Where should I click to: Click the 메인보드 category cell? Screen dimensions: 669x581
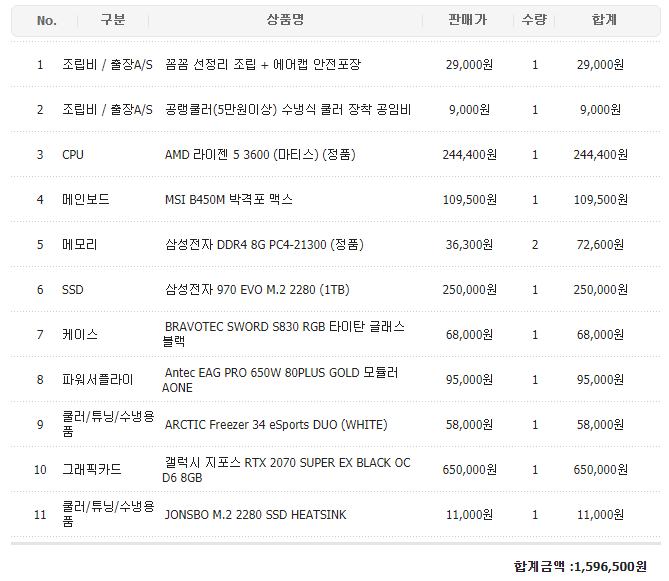85,199
